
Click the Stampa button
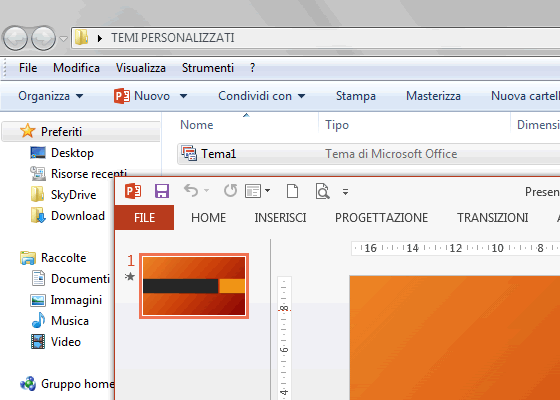click(356, 96)
